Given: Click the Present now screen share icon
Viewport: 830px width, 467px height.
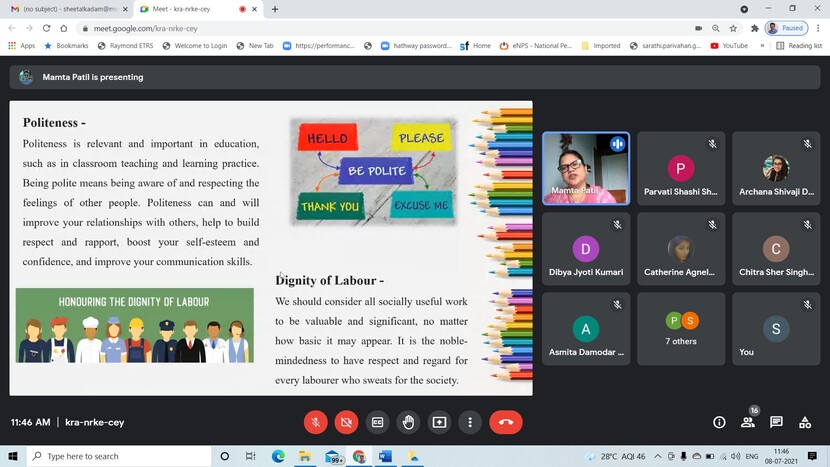Looking at the screenshot, I should tap(439, 422).
